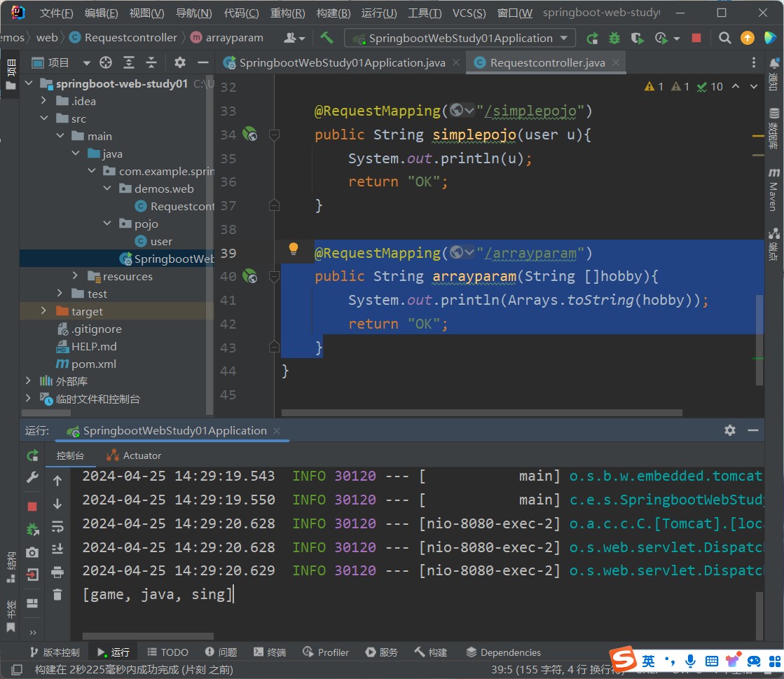
Task: Open the 终端 terminal tool window button
Action: (x=270, y=652)
